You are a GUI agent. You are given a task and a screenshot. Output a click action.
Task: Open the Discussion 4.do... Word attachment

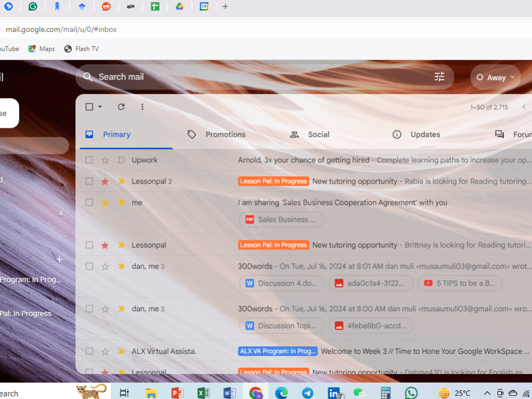[281, 284]
